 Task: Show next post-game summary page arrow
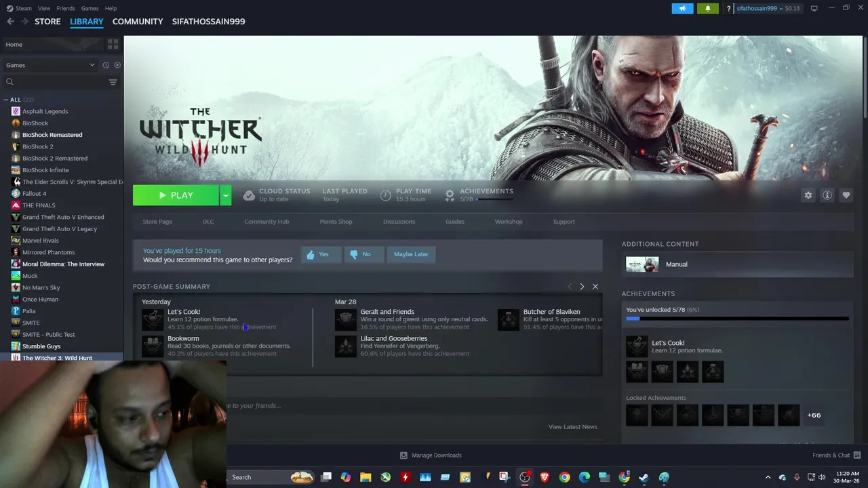pos(582,287)
